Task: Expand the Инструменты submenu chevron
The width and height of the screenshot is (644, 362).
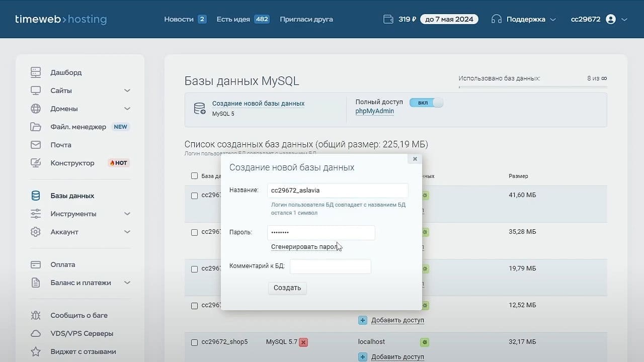Action: point(127,214)
